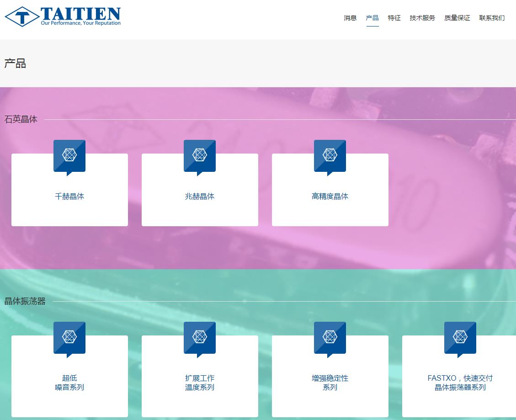Open the 联系我们 page link

(x=492, y=18)
